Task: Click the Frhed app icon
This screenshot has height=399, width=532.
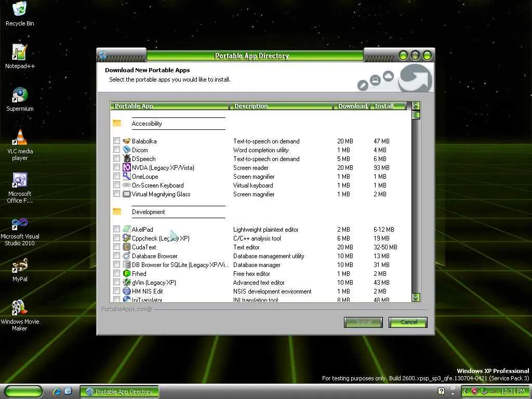Action: click(x=127, y=273)
